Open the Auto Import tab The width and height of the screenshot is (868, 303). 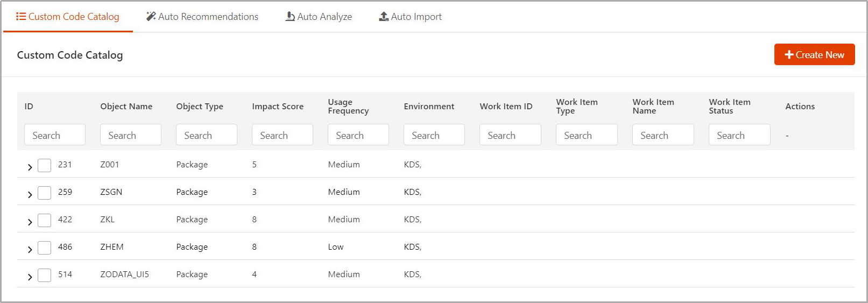click(411, 17)
